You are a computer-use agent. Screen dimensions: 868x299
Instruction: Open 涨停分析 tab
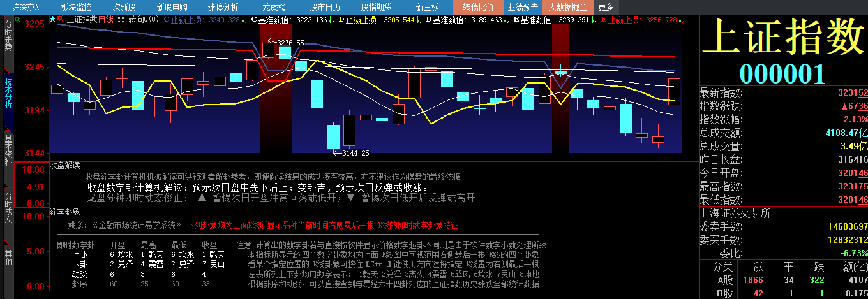(223, 7)
